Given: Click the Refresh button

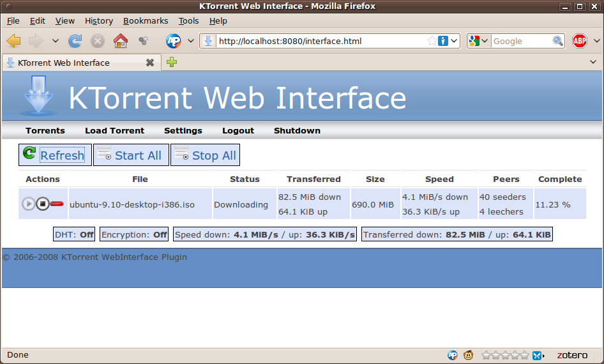Looking at the screenshot, I should [55, 155].
